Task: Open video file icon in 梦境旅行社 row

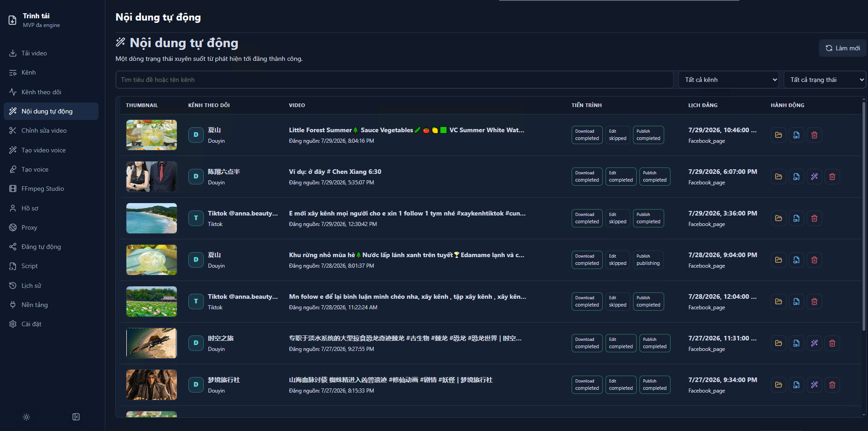Action: (797, 385)
